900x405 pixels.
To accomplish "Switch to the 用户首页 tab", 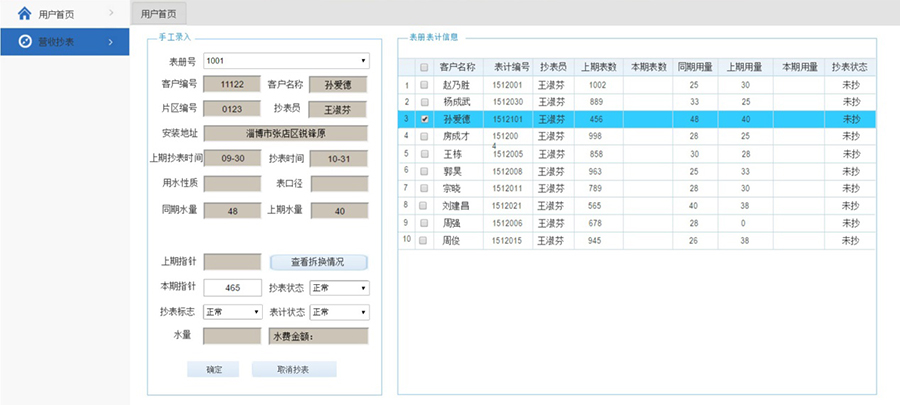I will 158,14.
